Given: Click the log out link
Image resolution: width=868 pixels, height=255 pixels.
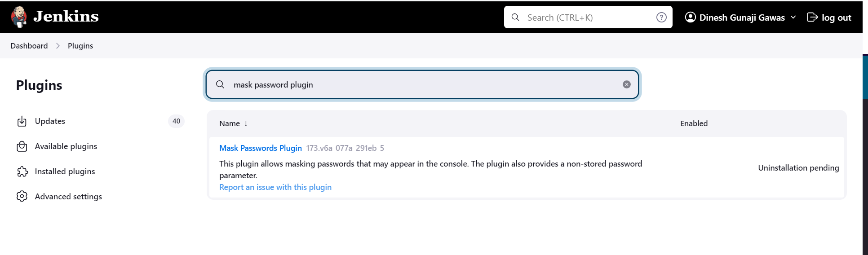Looking at the screenshot, I should point(829,18).
